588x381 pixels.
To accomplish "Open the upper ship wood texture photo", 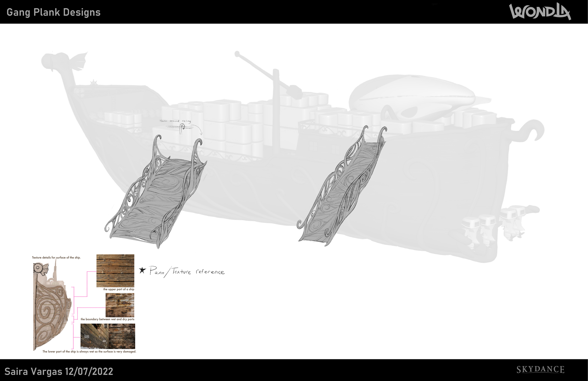I will (115, 271).
